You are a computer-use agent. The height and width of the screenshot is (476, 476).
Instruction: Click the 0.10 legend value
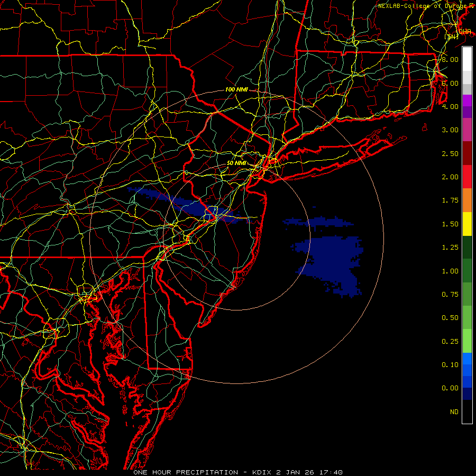click(x=450, y=365)
